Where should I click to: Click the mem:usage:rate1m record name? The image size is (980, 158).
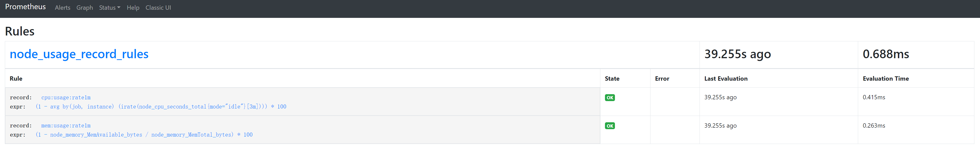[66, 126]
